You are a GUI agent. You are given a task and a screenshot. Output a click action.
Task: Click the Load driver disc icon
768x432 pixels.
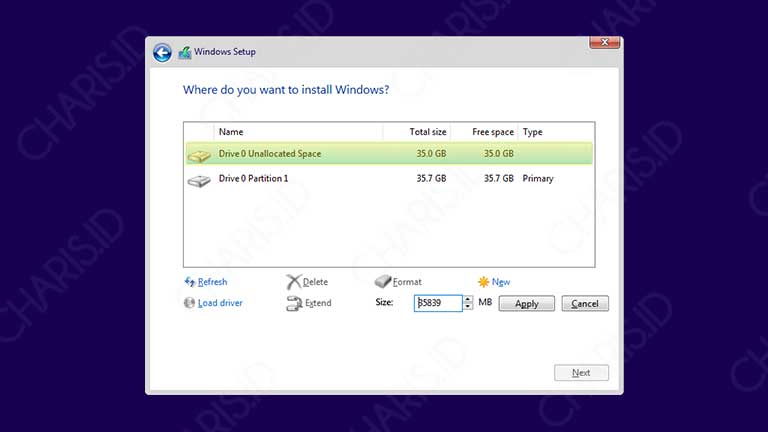(x=190, y=303)
